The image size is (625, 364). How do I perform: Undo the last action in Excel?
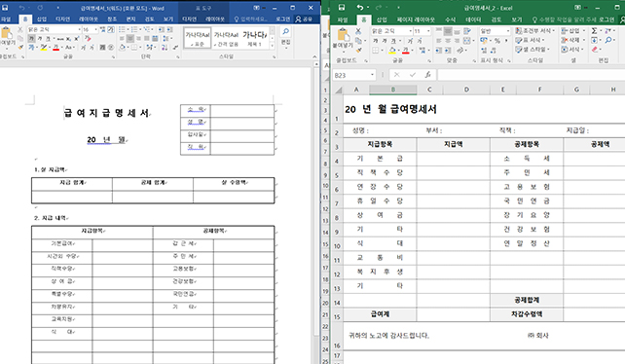tap(360, 8)
